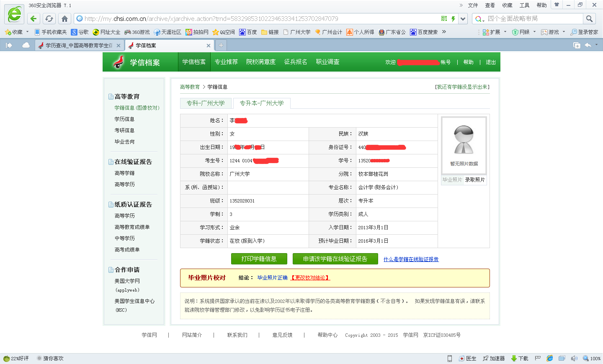Viewport: 603px width, 364px height.
Task: Open the 链接 bookmarks folder
Action: (270, 32)
